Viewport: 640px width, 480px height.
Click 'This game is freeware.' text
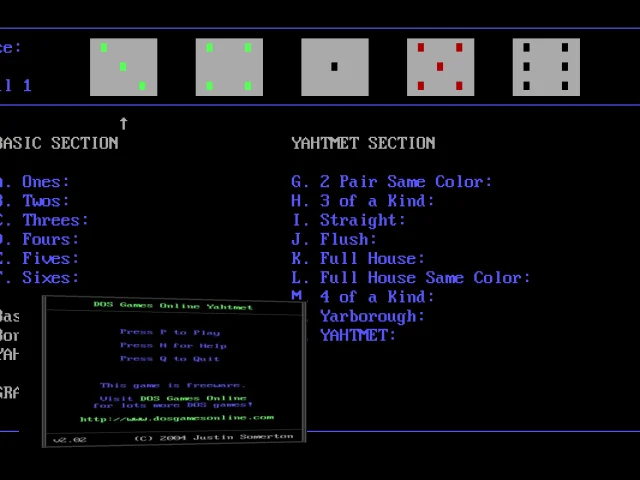tap(173, 385)
